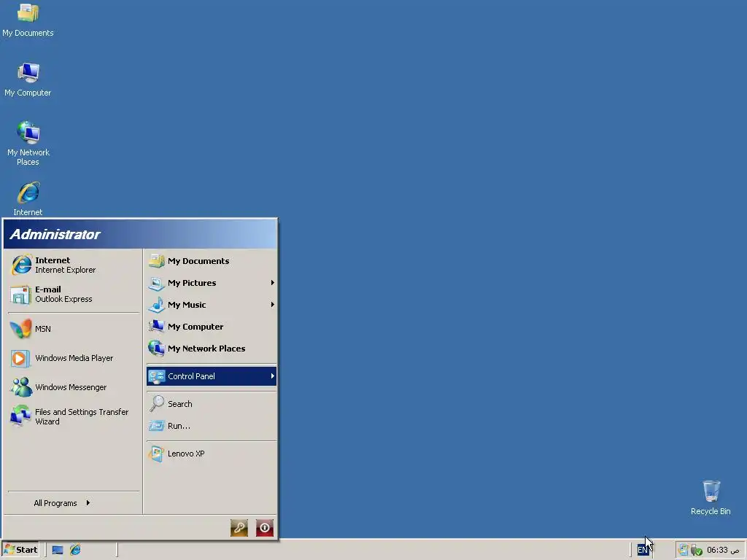Click the Start button

point(20,550)
